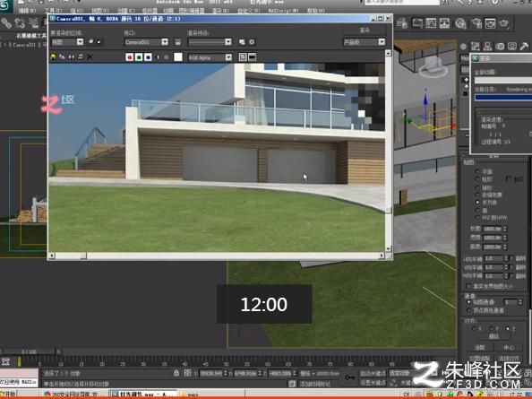Toggle the blue channel display
532x399 pixels.
point(148,57)
